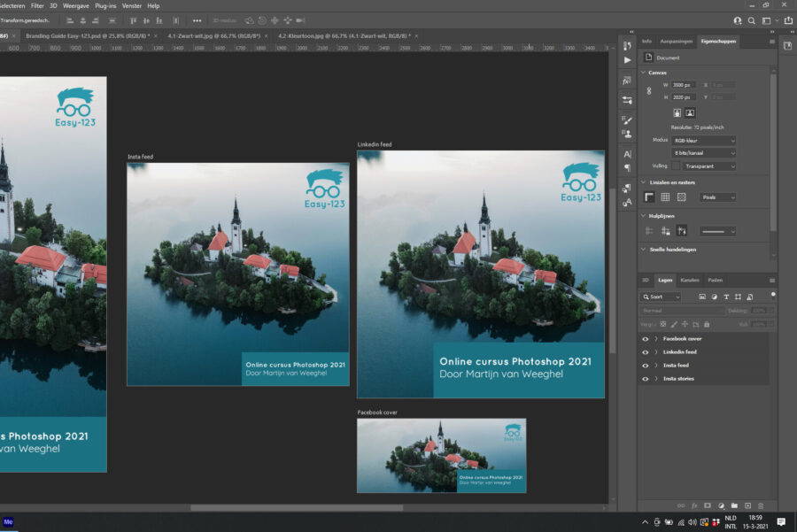Open the 8 bits/kanaal dropdown
The height and width of the screenshot is (532, 797).
[703, 153]
